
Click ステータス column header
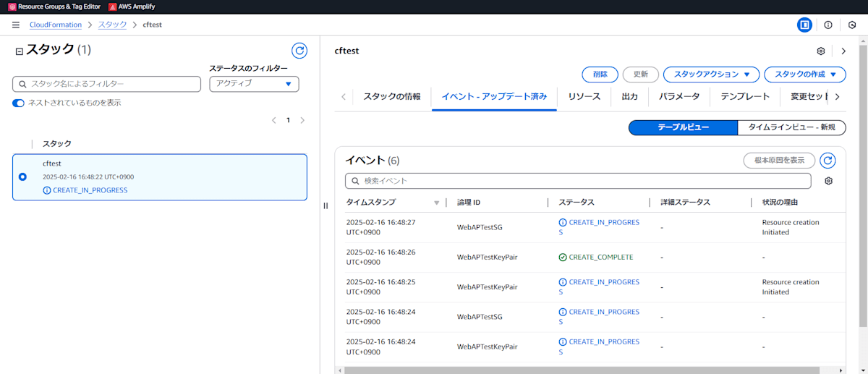click(x=576, y=203)
